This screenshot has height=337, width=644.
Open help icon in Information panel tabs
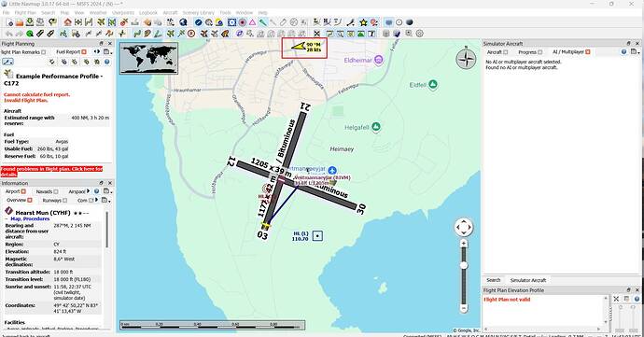click(96, 191)
